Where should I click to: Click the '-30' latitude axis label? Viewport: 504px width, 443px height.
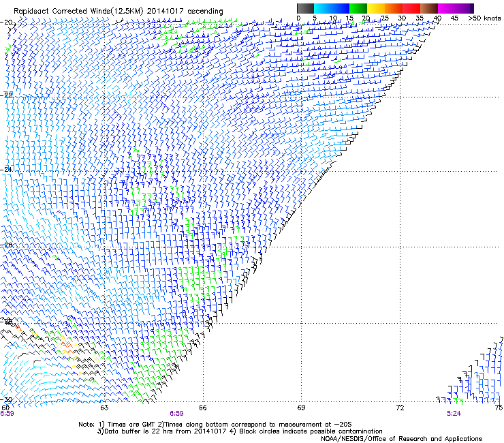point(6,399)
